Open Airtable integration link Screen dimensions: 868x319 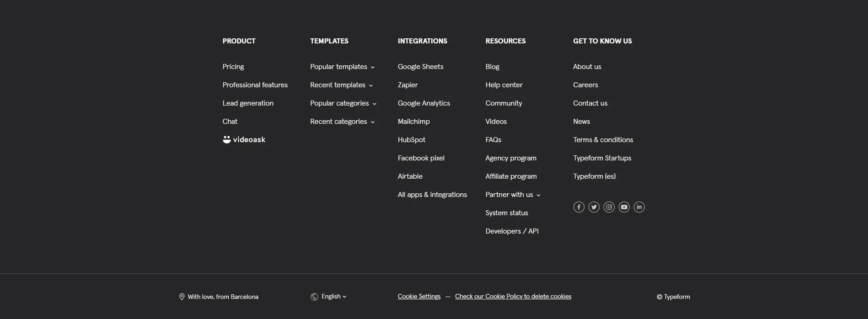(x=410, y=176)
